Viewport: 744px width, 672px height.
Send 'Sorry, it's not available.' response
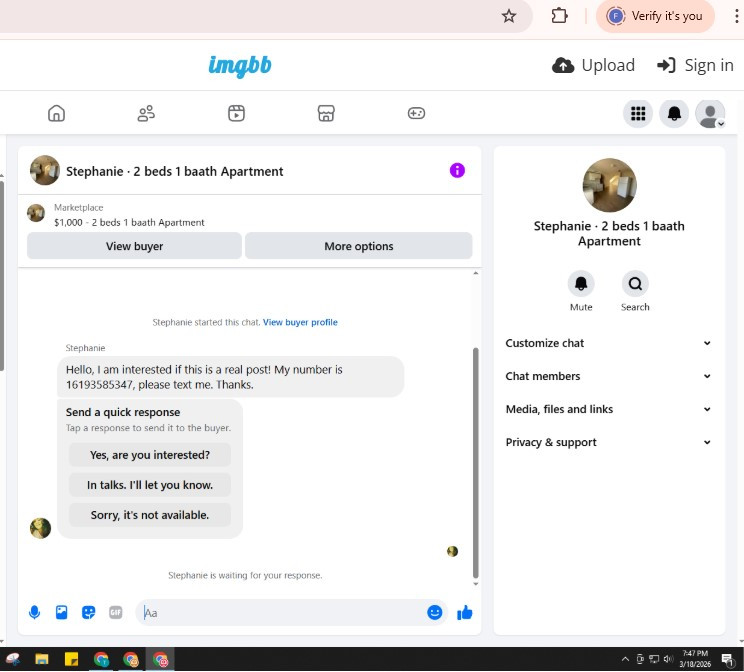pyautogui.click(x=150, y=515)
